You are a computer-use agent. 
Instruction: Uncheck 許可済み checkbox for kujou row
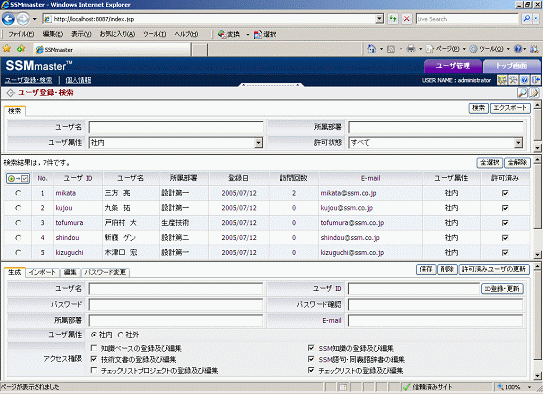tap(505, 208)
